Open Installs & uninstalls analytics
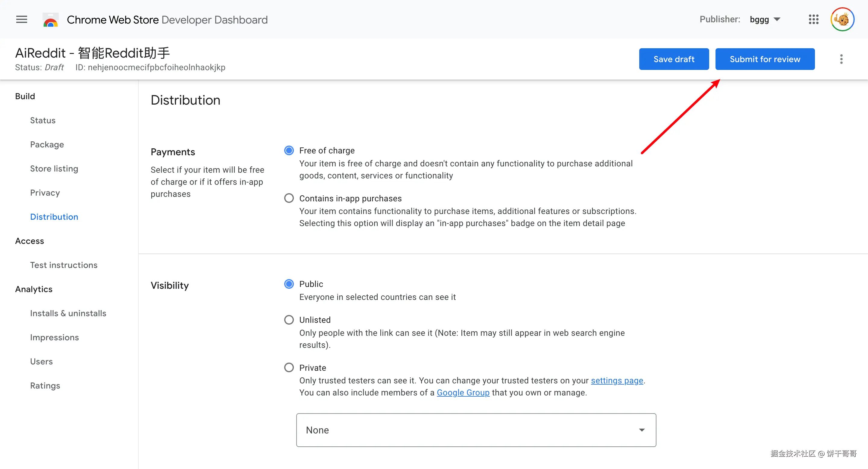Screen dimensions: 868x469 point(68,313)
